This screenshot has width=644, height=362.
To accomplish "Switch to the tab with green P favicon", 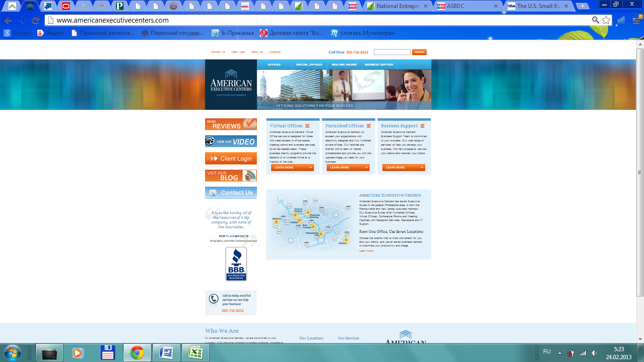I will click(x=120, y=6).
